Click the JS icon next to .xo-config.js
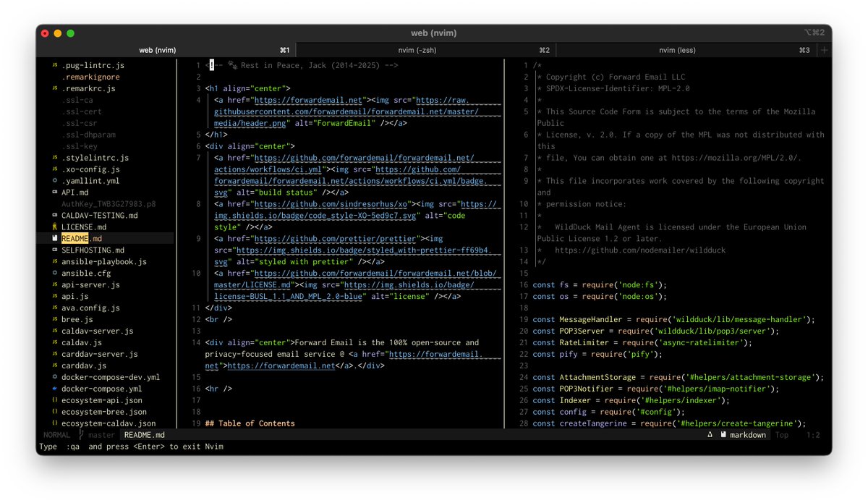The height and width of the screenshot is (503, 868). click(55, 169)
